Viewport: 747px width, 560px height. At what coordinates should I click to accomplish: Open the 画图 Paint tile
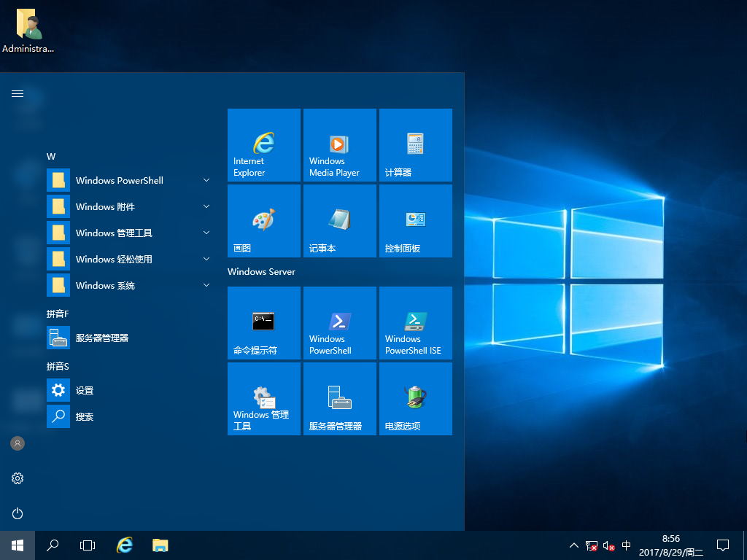(x=264, y=220)
